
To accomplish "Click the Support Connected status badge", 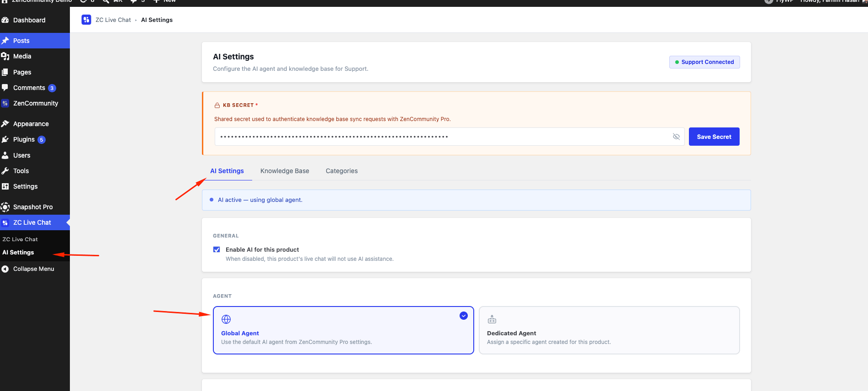I will click(704, 62).
